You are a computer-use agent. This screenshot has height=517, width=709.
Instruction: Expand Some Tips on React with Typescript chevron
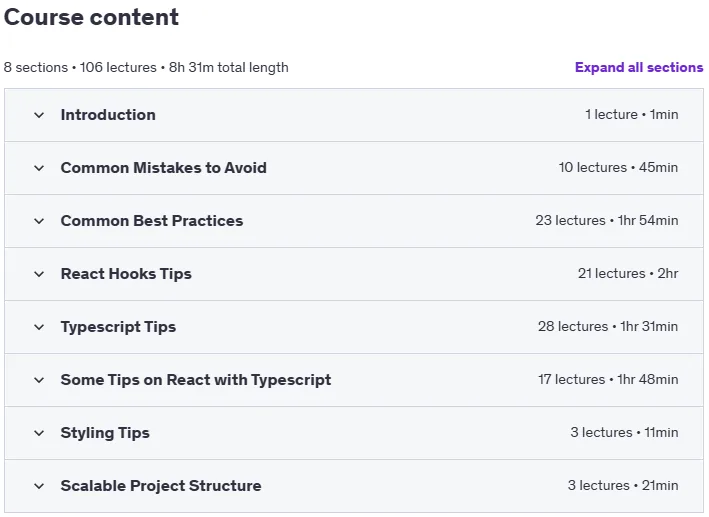tap(39, 380)
